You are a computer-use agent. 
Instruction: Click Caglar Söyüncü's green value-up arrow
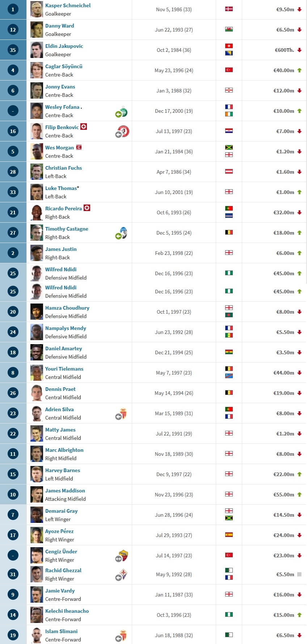(299, 70)
